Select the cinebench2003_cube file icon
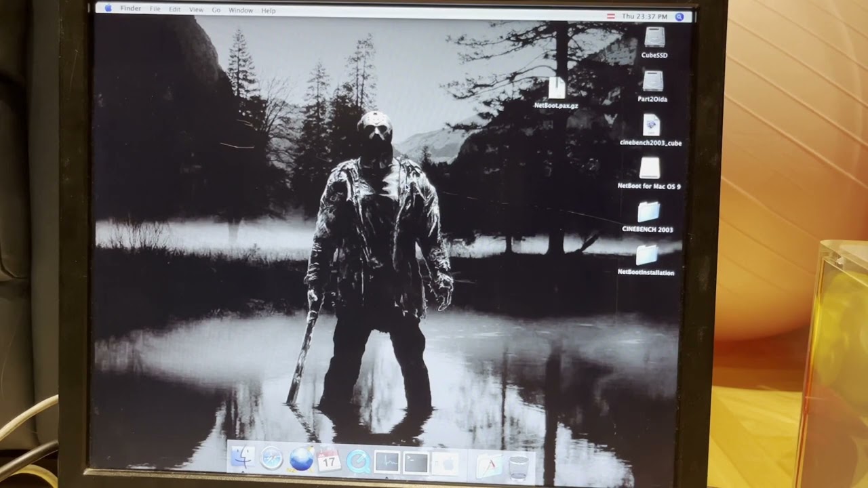The width and height of the screenshot is (868, 488). tap(651, 125)
